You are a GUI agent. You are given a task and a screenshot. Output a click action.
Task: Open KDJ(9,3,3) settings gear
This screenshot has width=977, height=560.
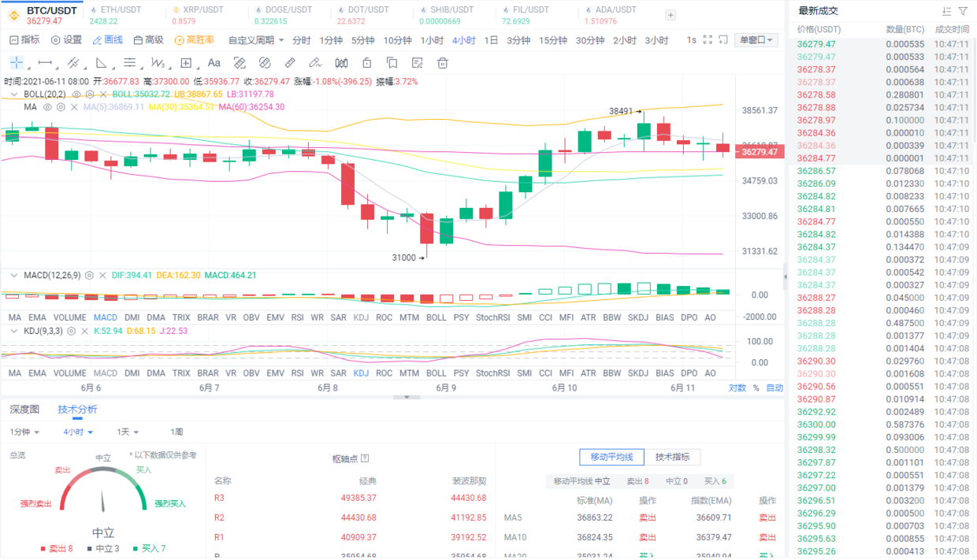71,331
